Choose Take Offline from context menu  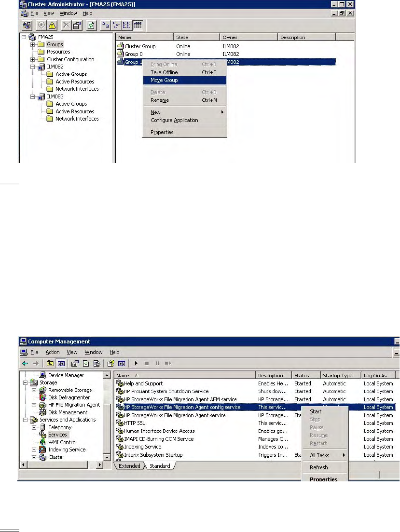pyautogui.click(x=184, y=72)
